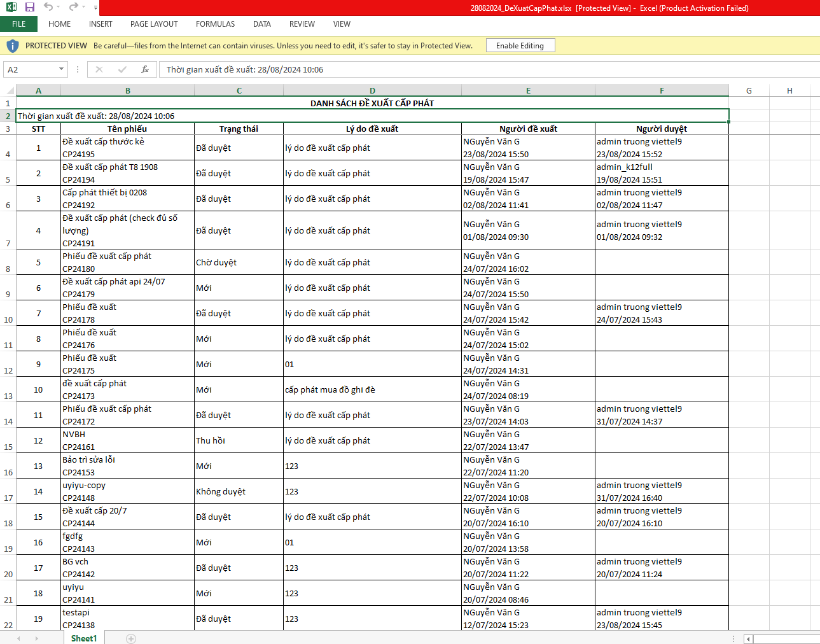Switch to the REVIEW ribbon tab

point(302,24)
